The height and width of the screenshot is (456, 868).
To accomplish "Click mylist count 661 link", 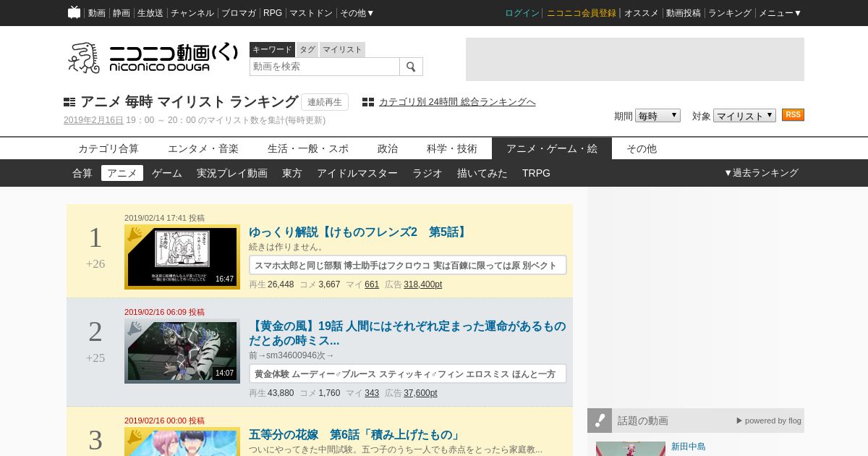I will [372, 284].
